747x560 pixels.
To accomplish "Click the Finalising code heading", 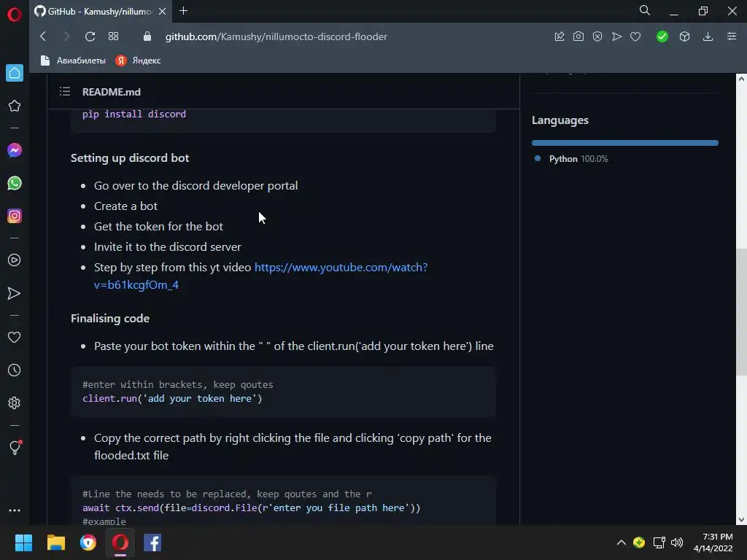I will [110, 319].
